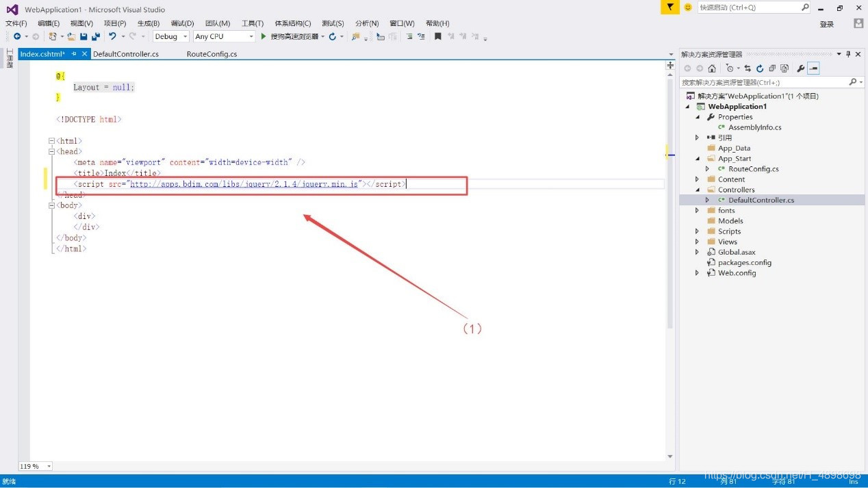The width and height of the screenshot is (868, 488).
Task: Close the Index.cshtml tab
Action: [x=85, y=54]
